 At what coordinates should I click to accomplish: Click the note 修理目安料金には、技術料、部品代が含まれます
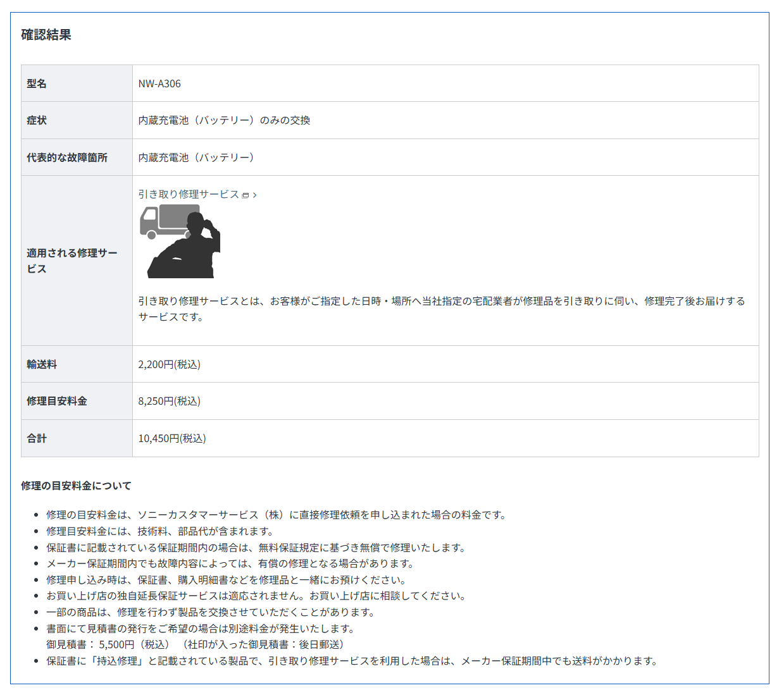pos(161,531)
